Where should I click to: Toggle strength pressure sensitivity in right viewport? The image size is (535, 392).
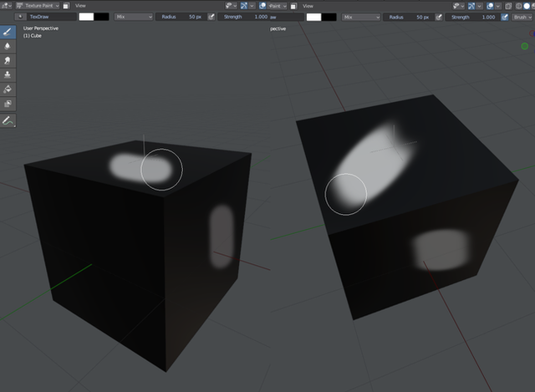click(505, 17)
